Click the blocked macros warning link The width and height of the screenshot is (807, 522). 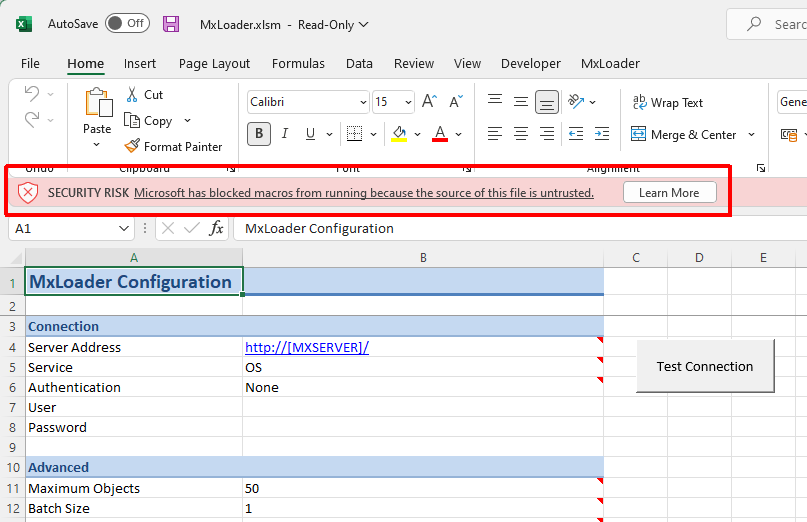pos(364,193)
